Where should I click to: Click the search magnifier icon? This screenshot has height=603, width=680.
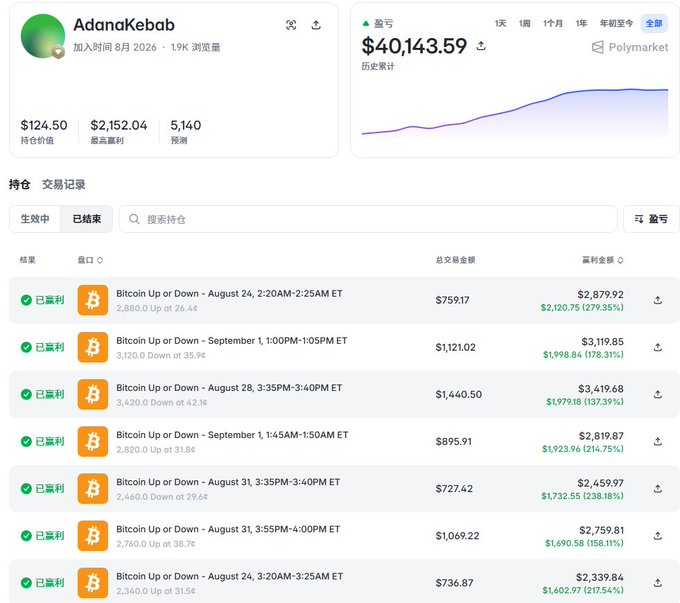[x=134, y=219]
